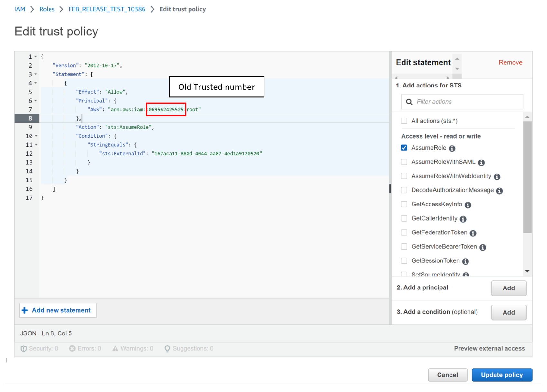Click the info icon beside GetFederationToken
The height and width of the screenshot is (392, 547).
tap(473, 233)
